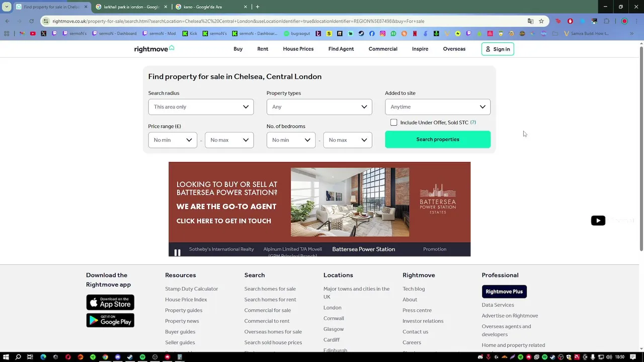Click the Rightmove Plus button
The height and width of the screenshot is (362, 644).
point(504,292)
